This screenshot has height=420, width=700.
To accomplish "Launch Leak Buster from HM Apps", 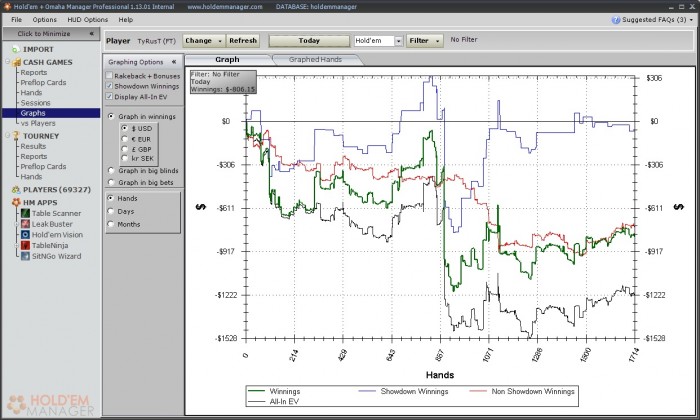I will pos(23,224).
